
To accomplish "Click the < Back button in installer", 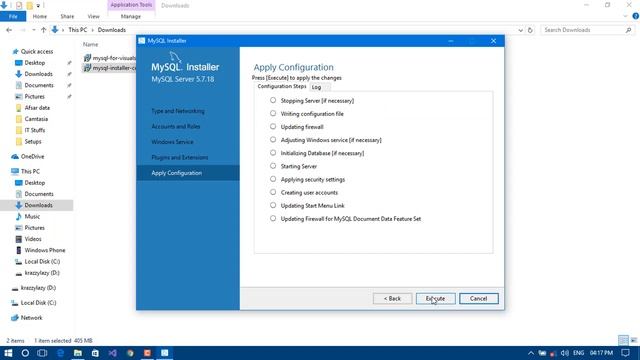I will click(x=392, y=298).
